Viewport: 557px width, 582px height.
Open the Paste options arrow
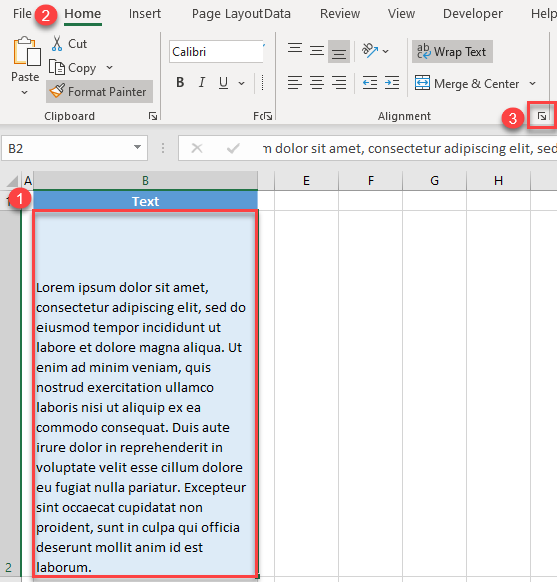point(24,92)
